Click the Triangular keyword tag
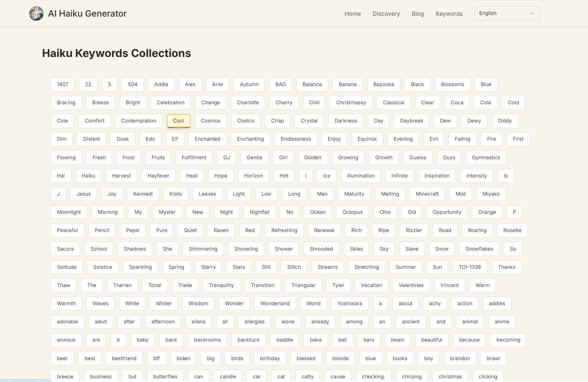This screenshot has width=588, height=382. [x=303, y=285]
